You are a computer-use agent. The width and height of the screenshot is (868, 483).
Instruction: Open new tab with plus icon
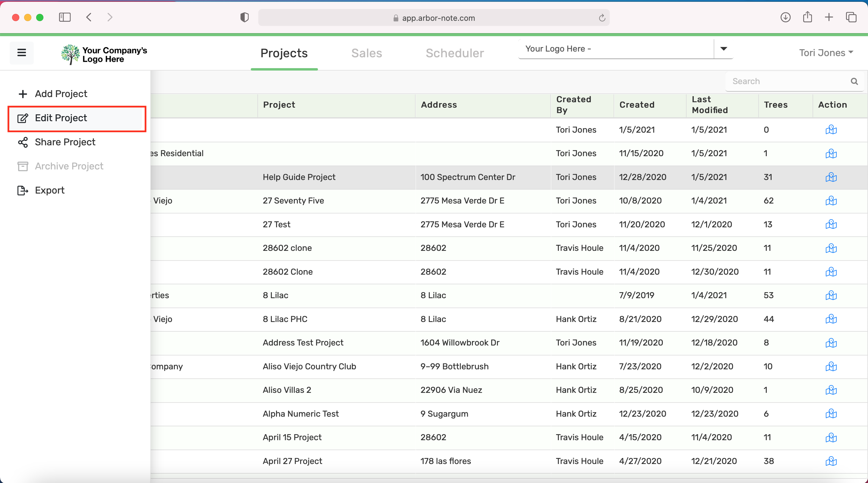pos(829,17)
